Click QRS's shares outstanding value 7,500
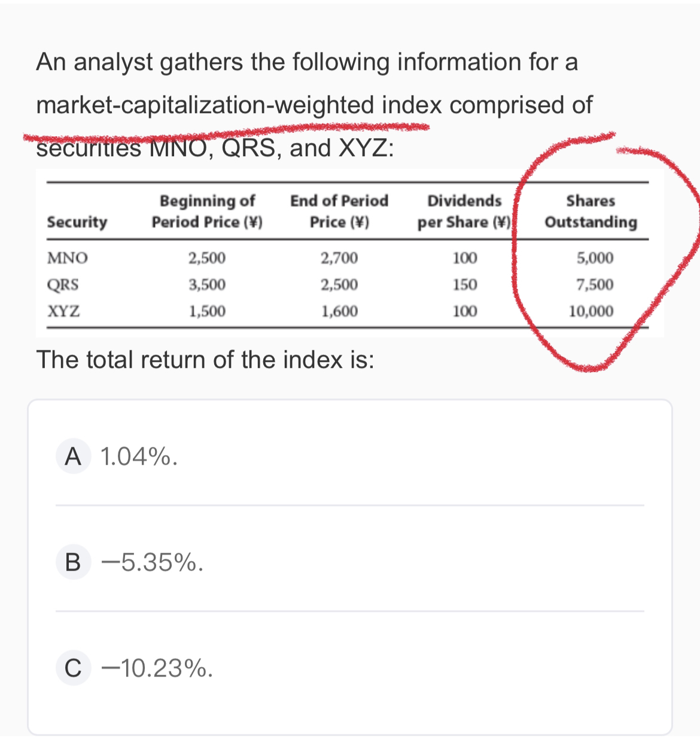The width and height of the screenshot is (700, 740). point(594,285)
